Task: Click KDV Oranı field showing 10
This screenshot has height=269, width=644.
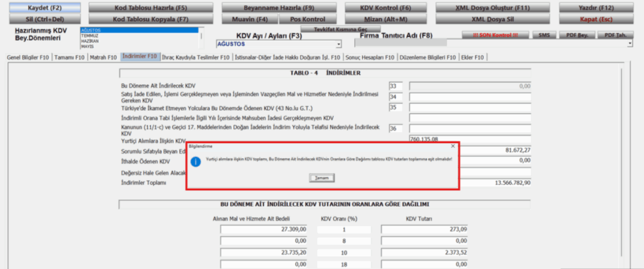Action: point(344,253)
